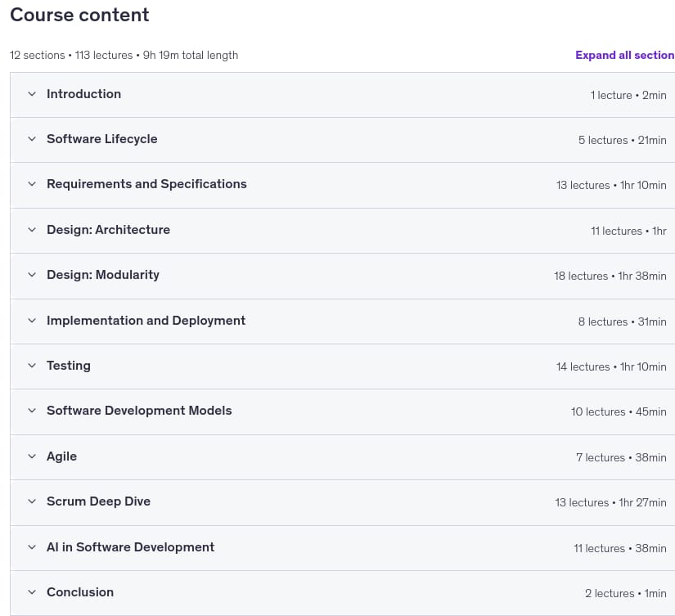Expand the Design: Architecture chevron

coord(32,229)
